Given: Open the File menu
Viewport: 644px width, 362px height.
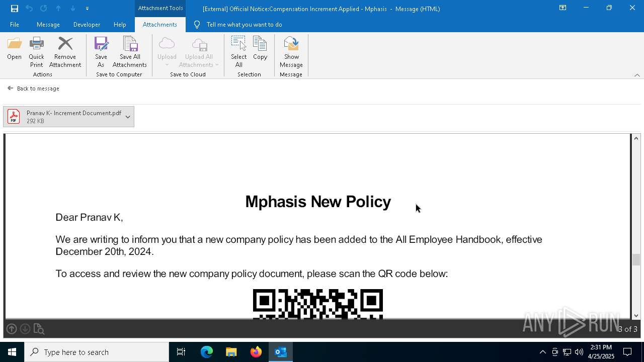Looking at the screenshot, I should pyautogui.click(x=15, y=24).
